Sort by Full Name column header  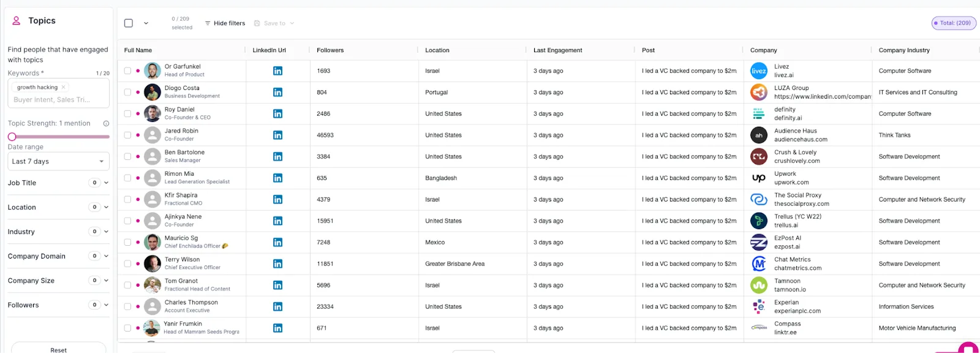pyautogui.click(x=138, y=50)
